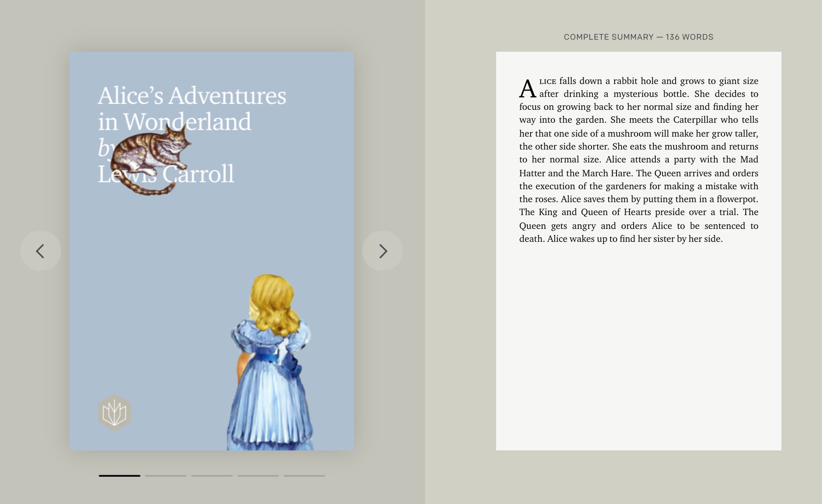Switch to the third slide indicator
822x504 pixels.
[x=212, y=475]
